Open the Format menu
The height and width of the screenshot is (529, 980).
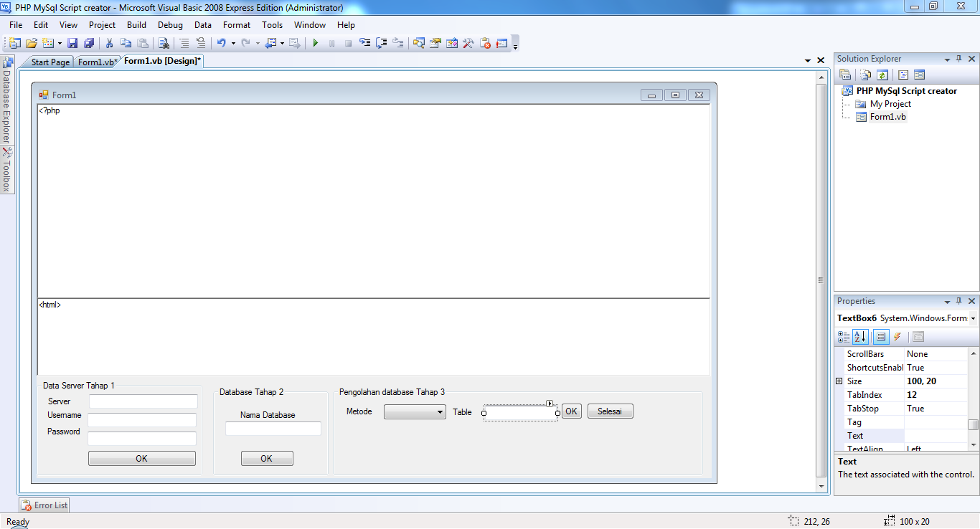click(236, 24)
